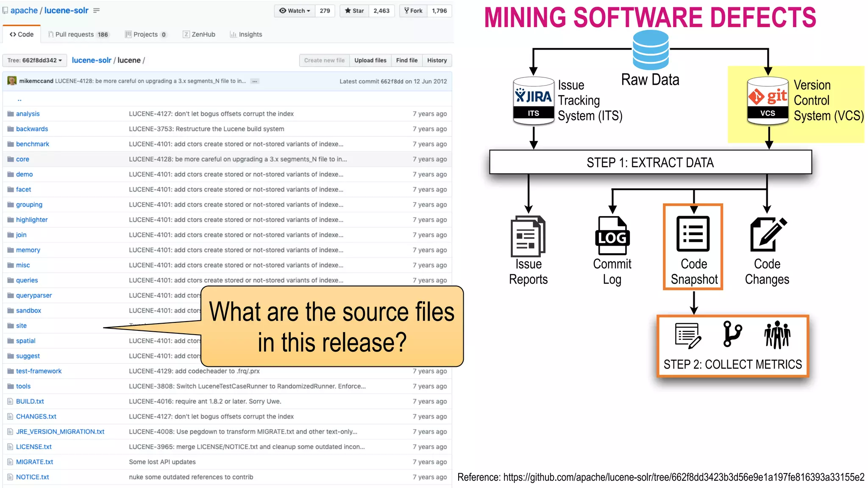Viewport: 868px width, 488px height.
Task: Click the grouping folder icon
Action: tap(11, 205)
